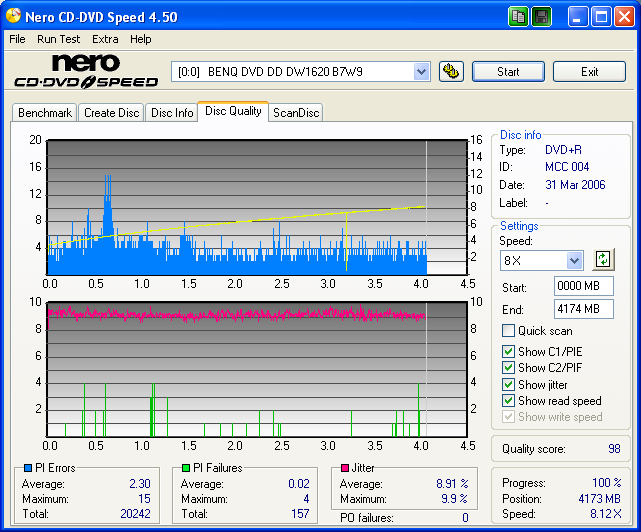Click PI Errors maximum value 15
641x532 pixels.
point(144,499)
